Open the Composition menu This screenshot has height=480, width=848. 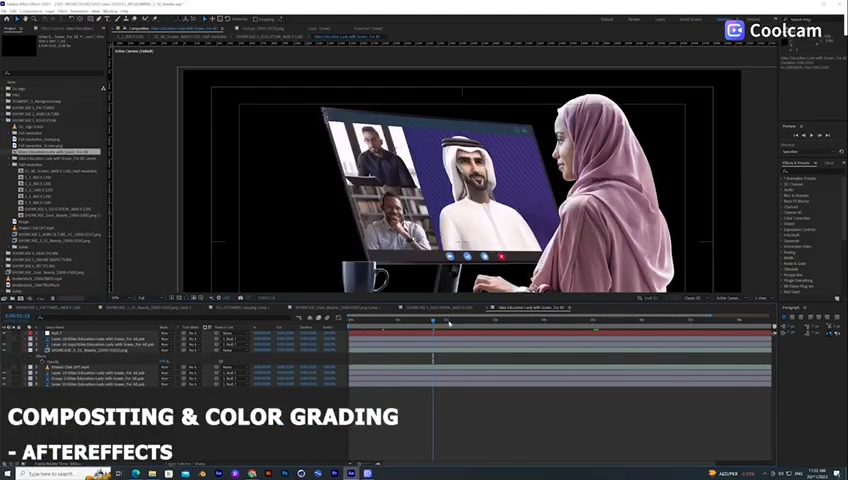[x=31, y=11]
